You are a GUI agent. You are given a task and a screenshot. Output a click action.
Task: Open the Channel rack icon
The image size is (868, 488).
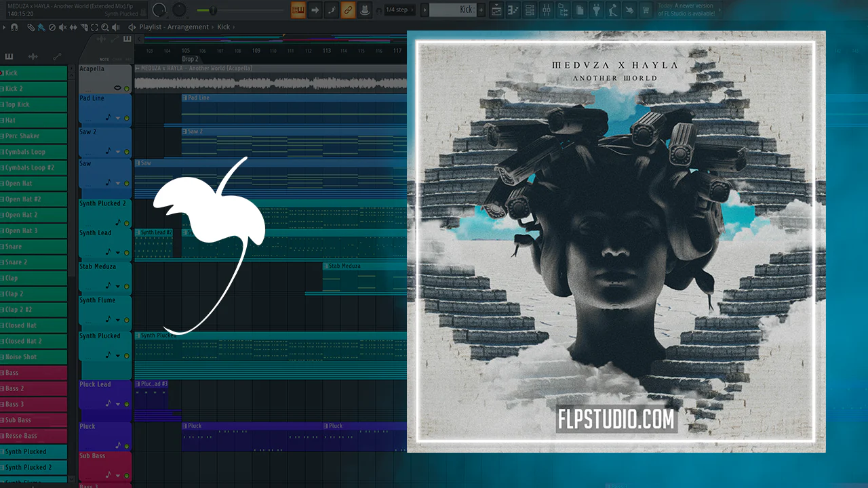(x=530, y=9)
